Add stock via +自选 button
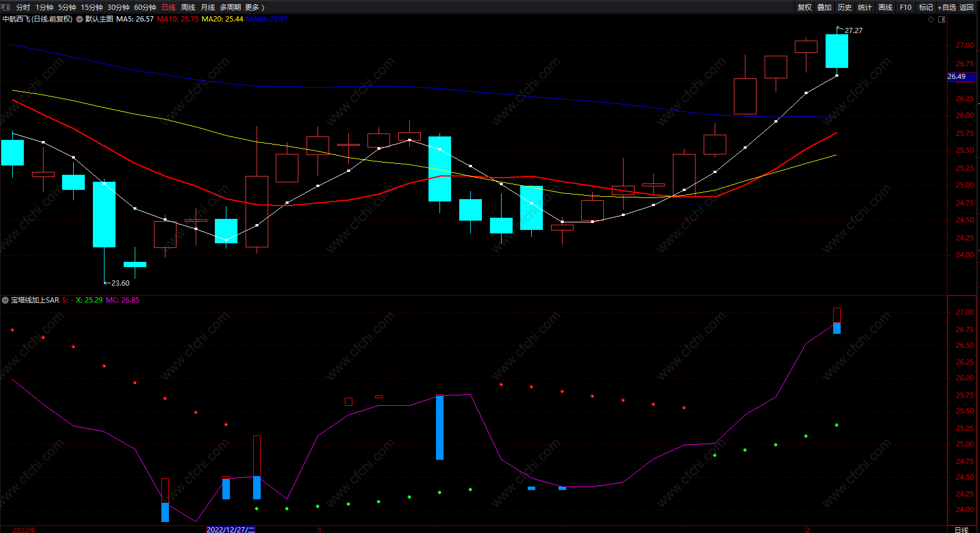This screenshot has height=533, width=980. 947,8
